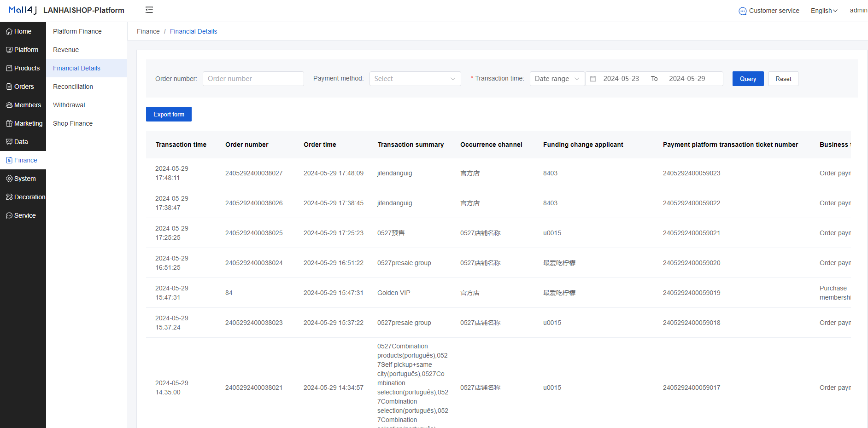
Task: Click the blue Query button
Action: point(748,79)
